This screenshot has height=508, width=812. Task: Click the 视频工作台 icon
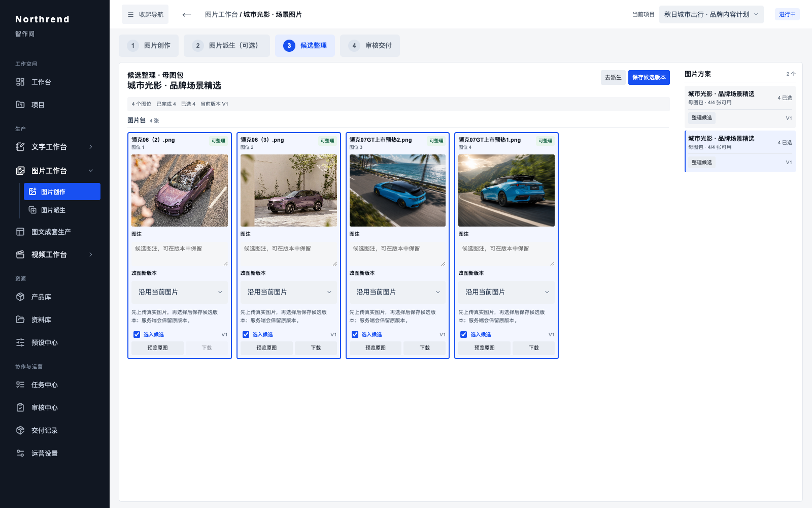point(20,255)
